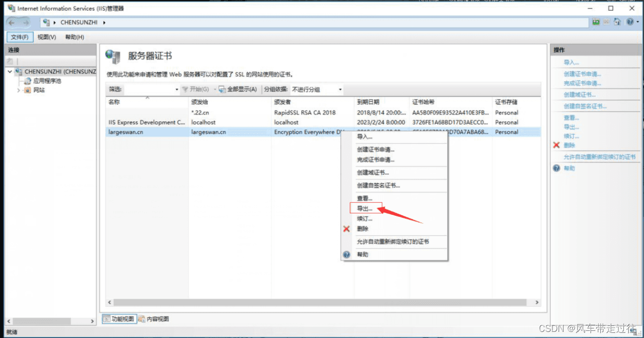644x338 pixels.
Task: Click the home icon in address bar
Action: click(x=617, y=22)
